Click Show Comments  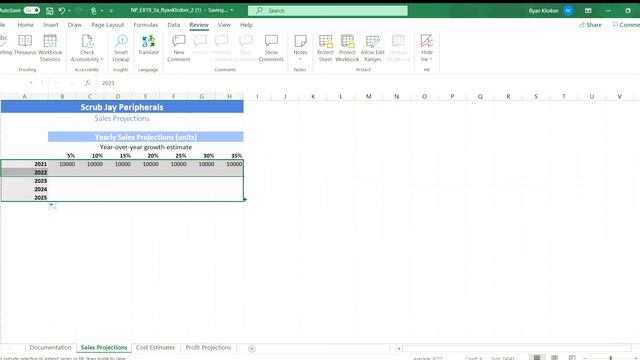click(x=271, y=48)
